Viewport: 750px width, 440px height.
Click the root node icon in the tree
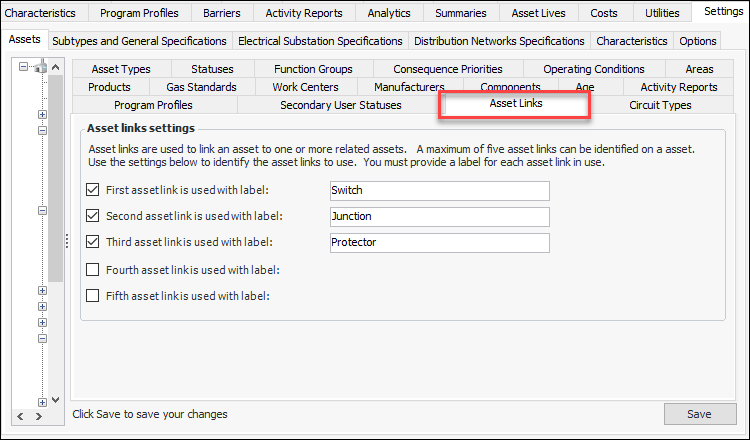tap(41, 68)
